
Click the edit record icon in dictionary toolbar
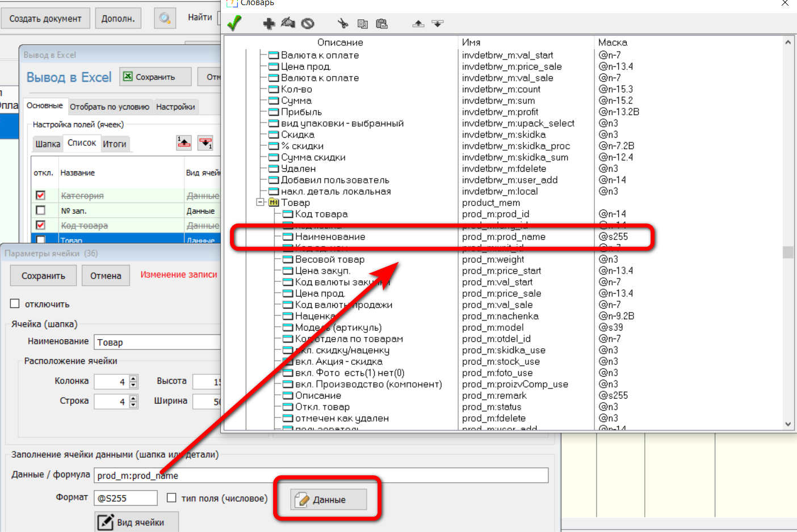[288, 23]
